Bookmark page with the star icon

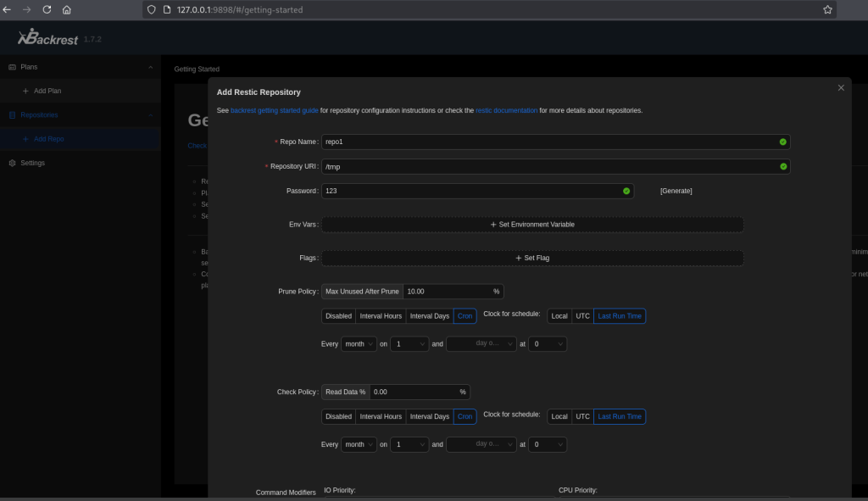point(827,10)
